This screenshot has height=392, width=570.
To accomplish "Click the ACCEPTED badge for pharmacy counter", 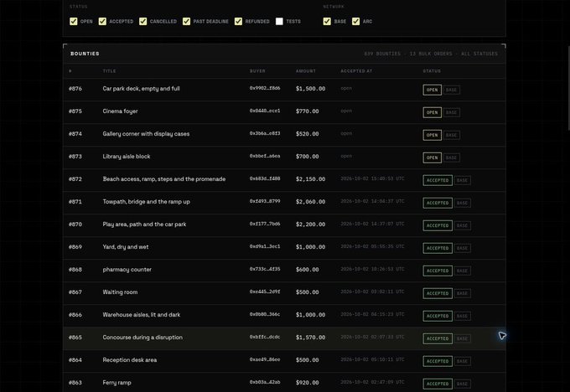I will pyautogui.click(x=438, y=271).
